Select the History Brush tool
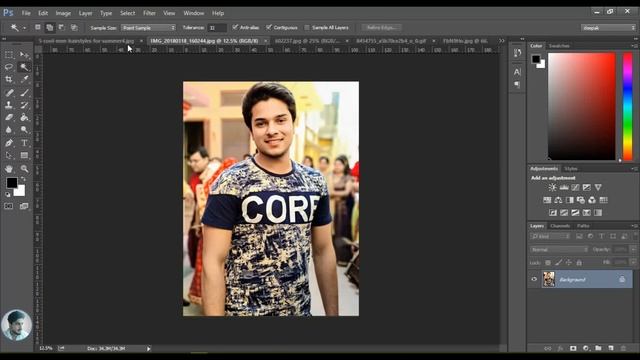 [24, 105]
